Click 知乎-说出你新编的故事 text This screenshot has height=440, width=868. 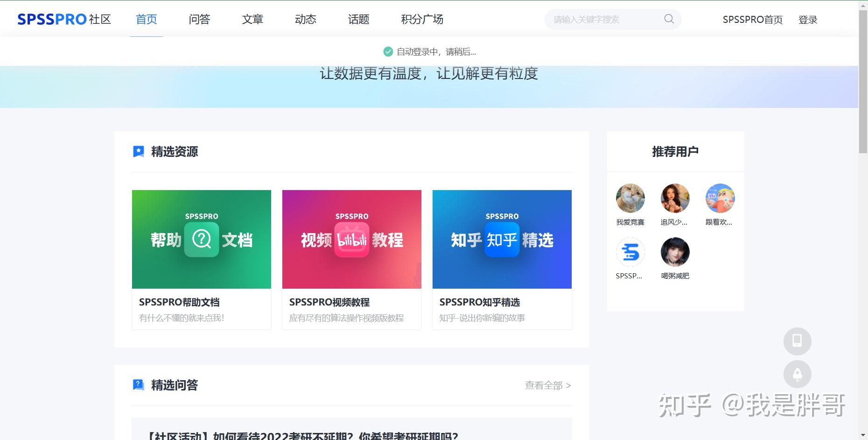coord(482,318)
